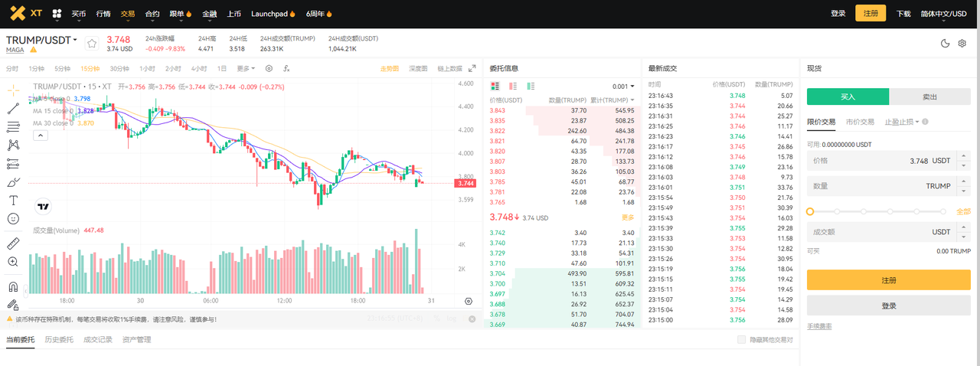
Task: Open the emoji sticker tool
Action: 13,219
